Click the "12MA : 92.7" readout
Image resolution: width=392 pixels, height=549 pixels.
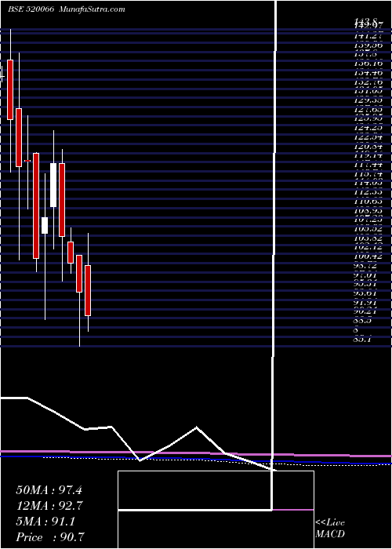(x=50, y=506)
